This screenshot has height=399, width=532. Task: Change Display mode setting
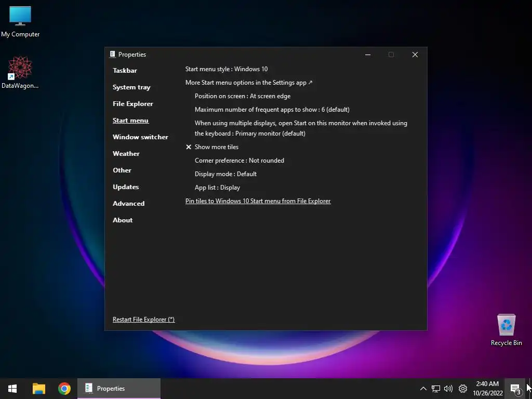[x=225, y=174]
